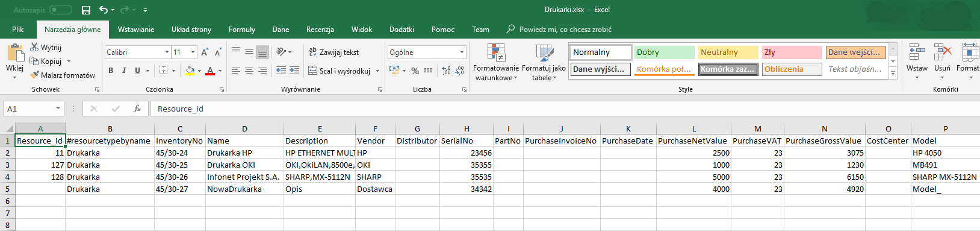Click the align right icon
Viewport: 980px width, 231px height.
(x=262, y=71)
